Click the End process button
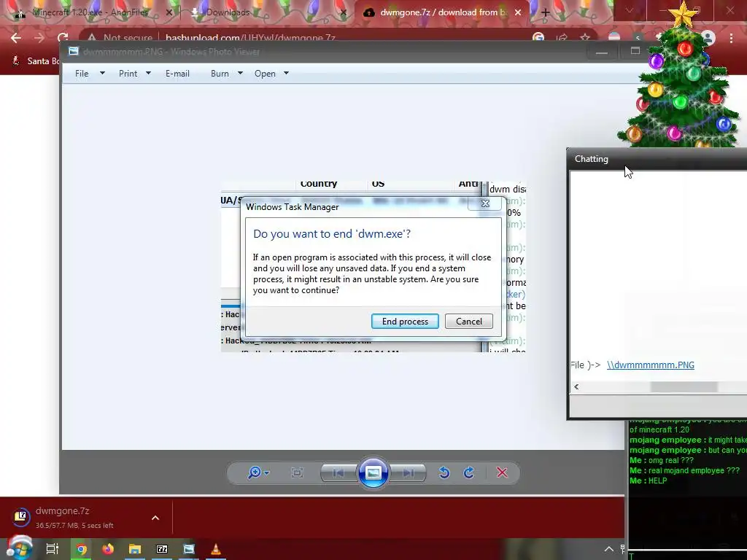The width and height of the screenshot is (747, 560). pyautogui.click(x=405, y=321)
